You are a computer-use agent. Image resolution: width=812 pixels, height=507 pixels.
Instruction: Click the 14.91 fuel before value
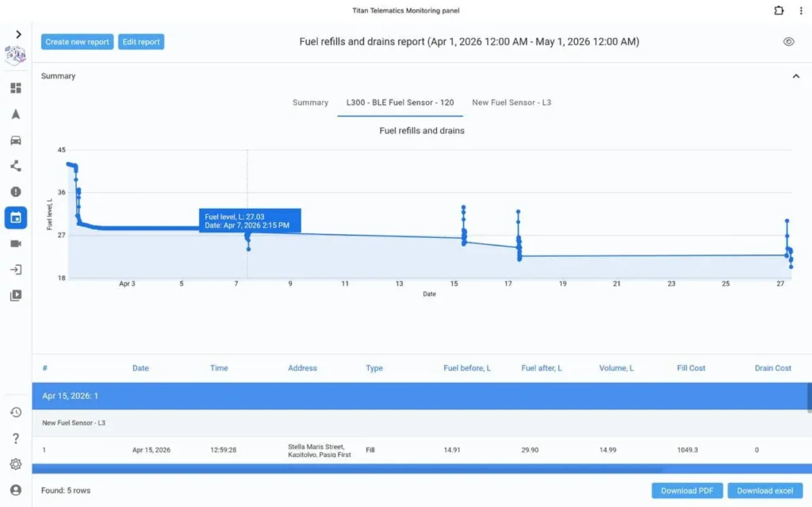pos(451,450)
